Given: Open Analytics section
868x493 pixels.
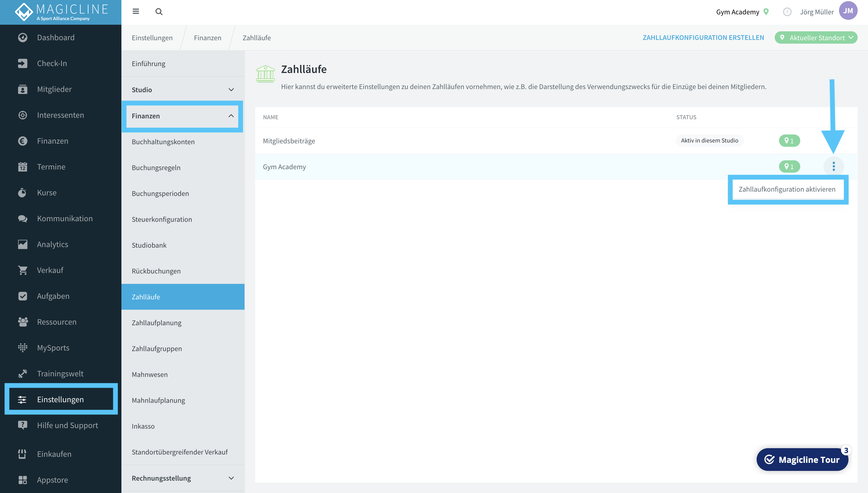Looking at the screenshot, I should tap(61, 244).
